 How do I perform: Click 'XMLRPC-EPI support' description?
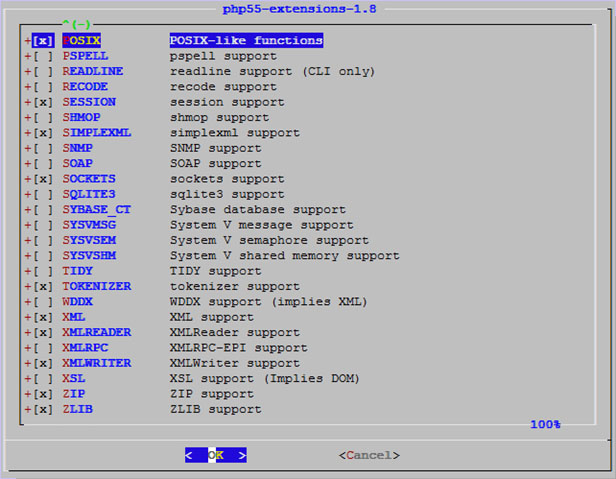coord(239,348)
